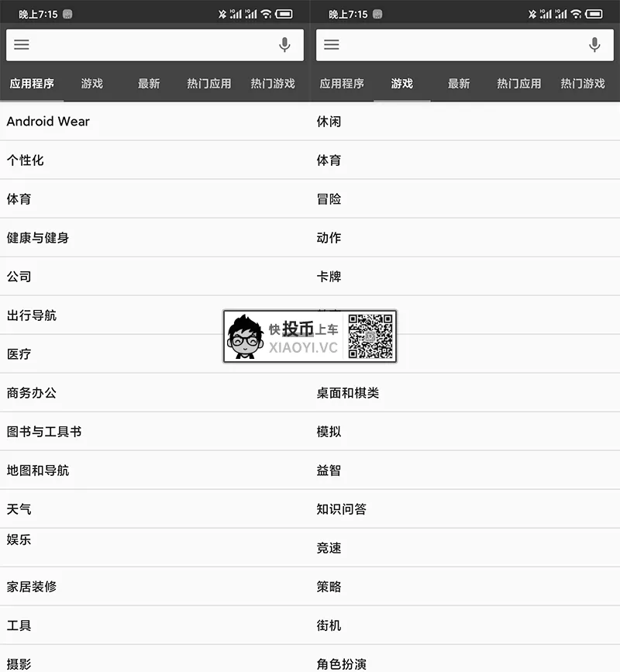This screenshot has height=672, width=620.
Task: Select 知识问答 game category
Action: pyautogui.click(x=465, y=509)
